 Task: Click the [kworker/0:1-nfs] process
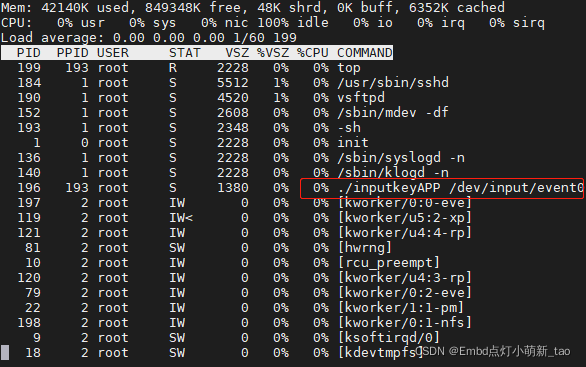[405, 323]
